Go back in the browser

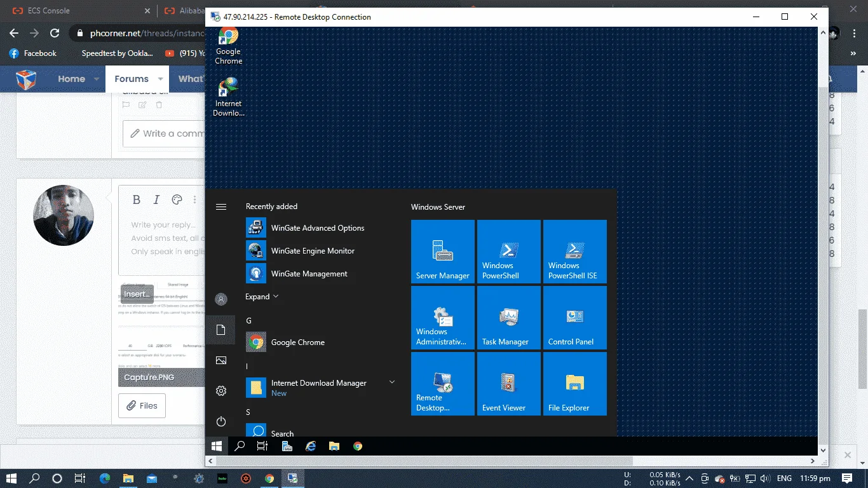[x=14, y=33]
